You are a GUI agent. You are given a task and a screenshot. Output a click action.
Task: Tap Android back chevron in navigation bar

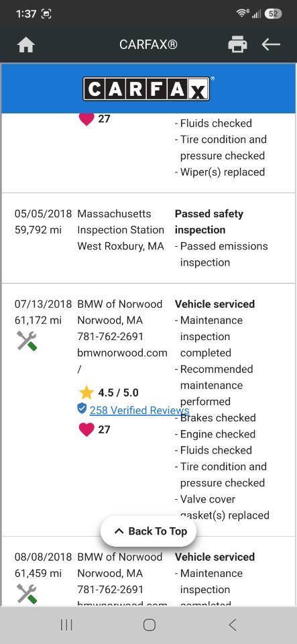tap(233, 625)
